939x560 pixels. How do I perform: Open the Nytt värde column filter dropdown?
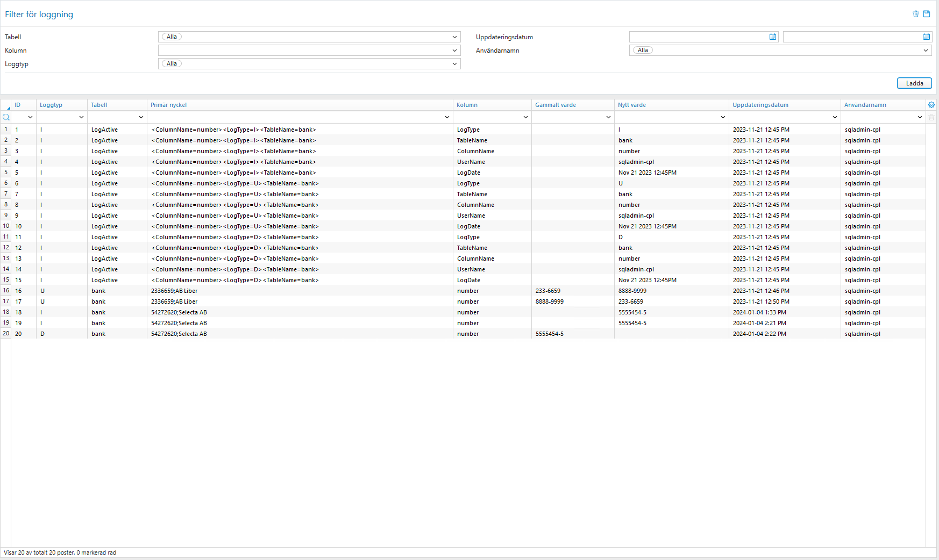[722, 117]
